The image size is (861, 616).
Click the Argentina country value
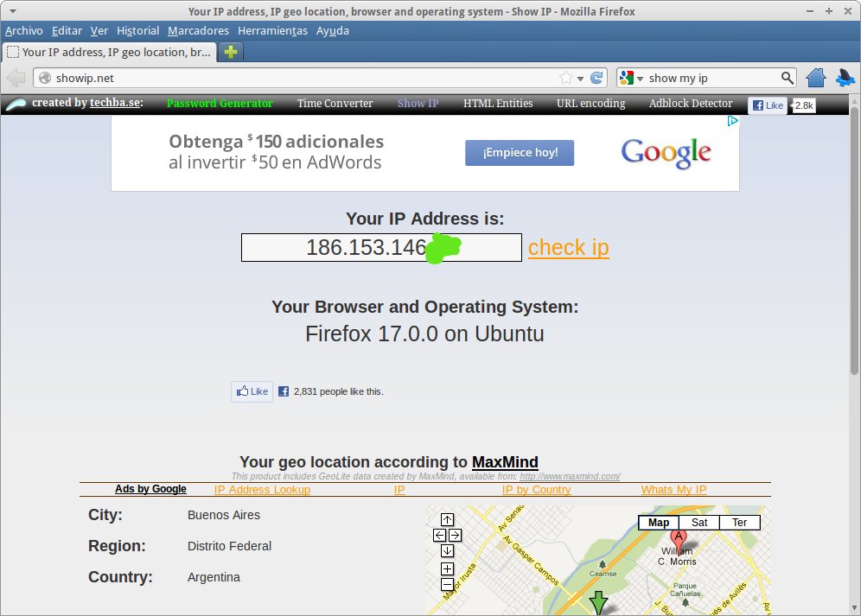click(x=214, y=577)
